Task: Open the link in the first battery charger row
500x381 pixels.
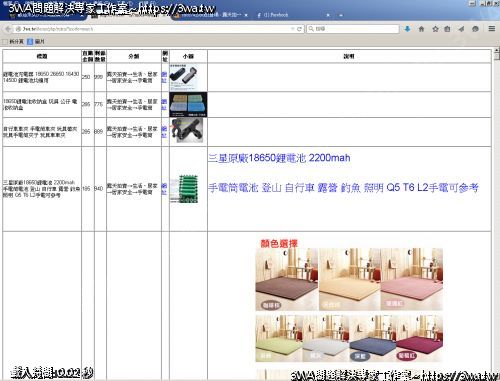Action: pyautogui.click(x=164, y=77)
